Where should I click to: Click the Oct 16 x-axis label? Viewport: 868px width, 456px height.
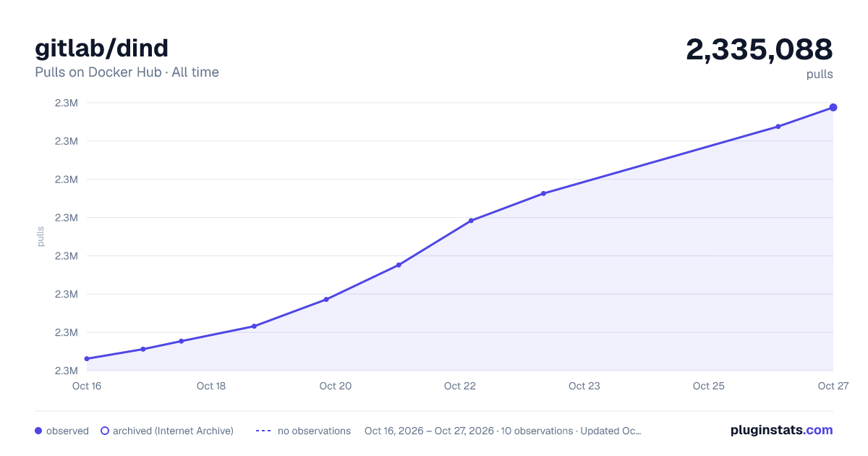(x=87, y=386)
